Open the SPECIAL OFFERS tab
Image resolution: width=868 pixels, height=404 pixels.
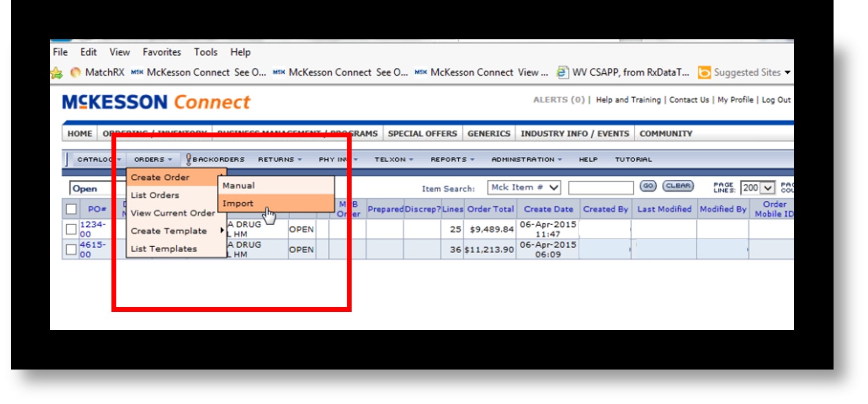[422, 134]
